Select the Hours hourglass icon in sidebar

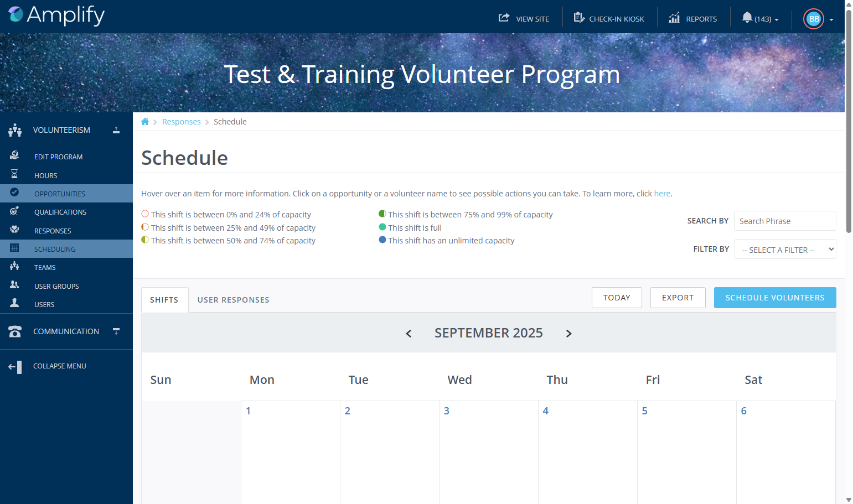pos(14,174)
